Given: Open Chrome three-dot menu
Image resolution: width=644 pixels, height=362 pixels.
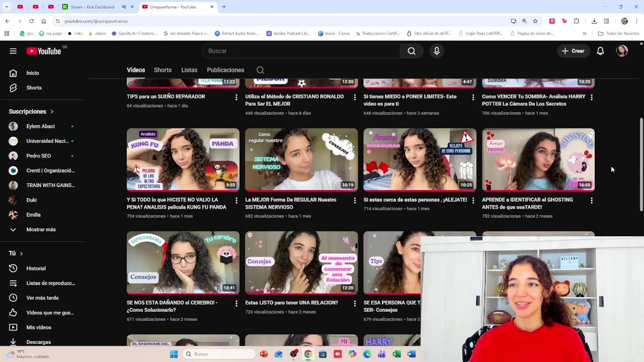Looking at the screenshot, I should pyautogui.click(x=637, y=21).
